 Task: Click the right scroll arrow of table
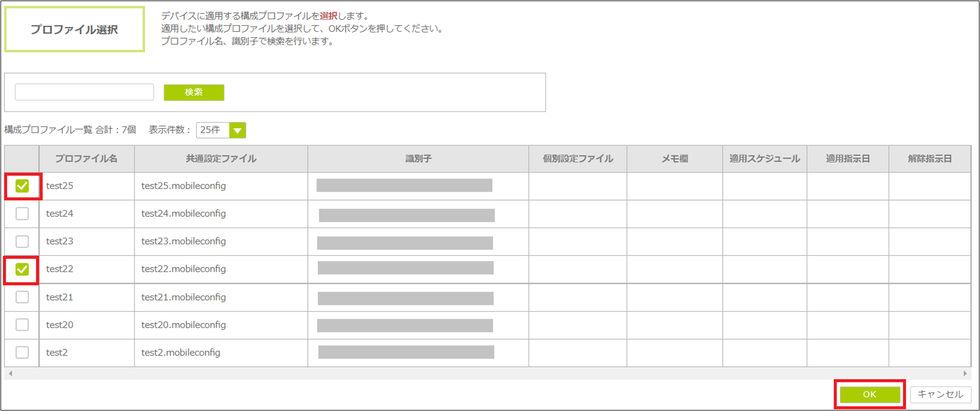point(965,373)
